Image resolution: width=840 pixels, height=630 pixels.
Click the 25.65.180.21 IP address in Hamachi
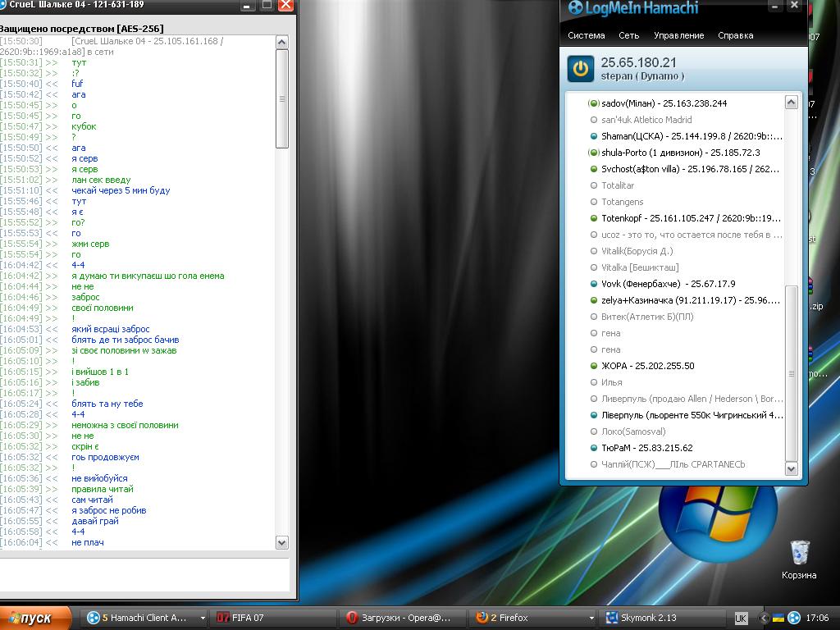coord(638,62)
